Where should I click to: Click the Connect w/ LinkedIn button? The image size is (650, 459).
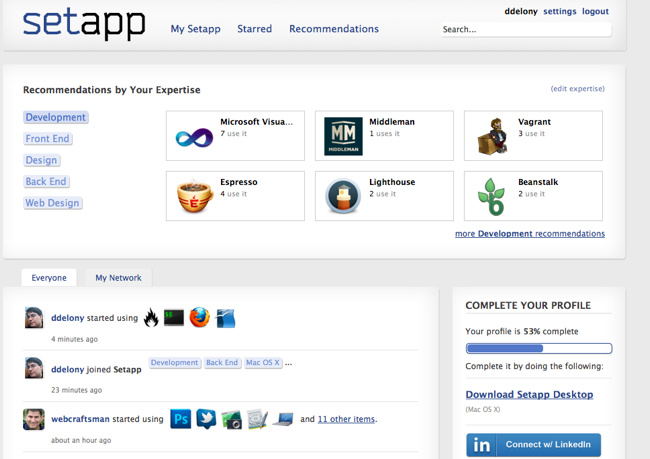click(x=533, y=444)
